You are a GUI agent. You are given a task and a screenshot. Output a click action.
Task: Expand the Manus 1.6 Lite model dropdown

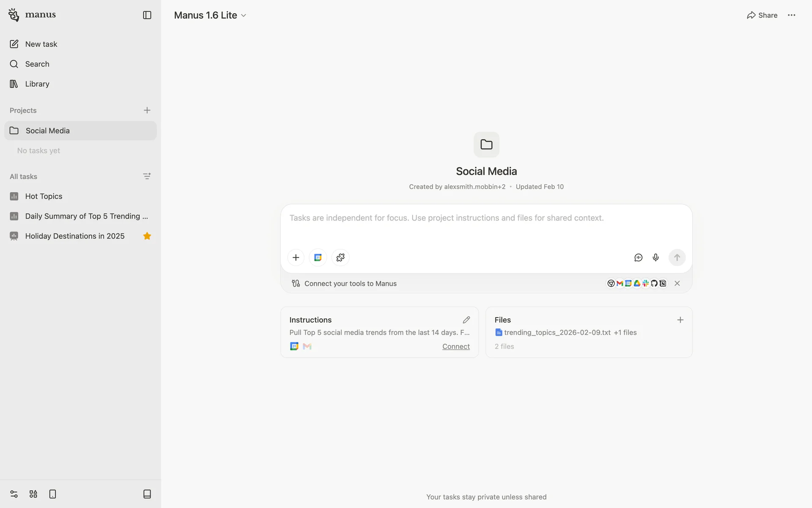[210, 15]
